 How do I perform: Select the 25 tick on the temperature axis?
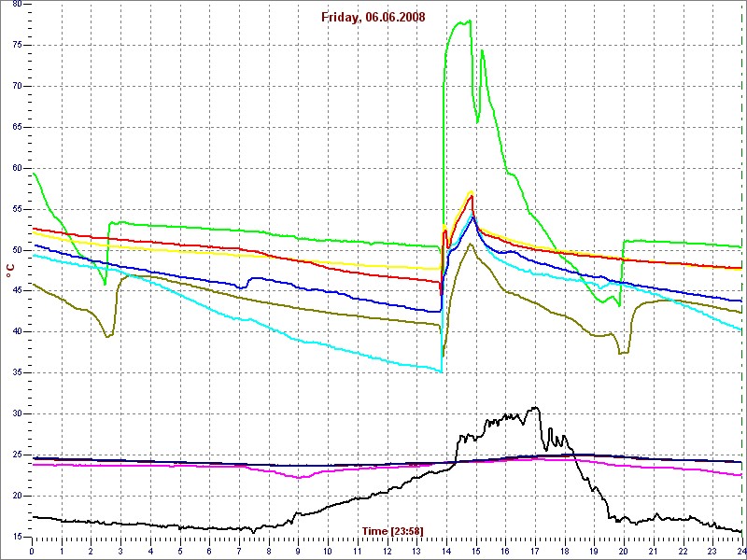click(17, 455)
